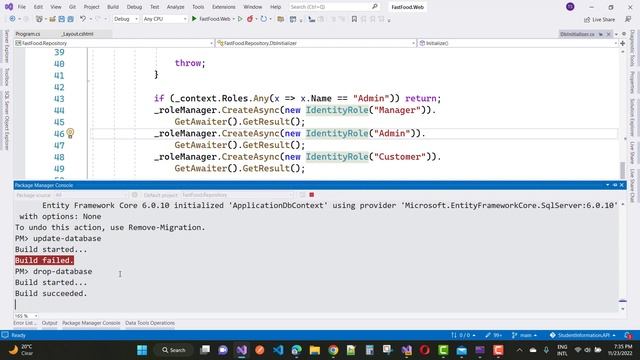This screenshot has width=640, height=360.
Task: Click the lightbulb quick actions on line 46
Action: [70, 133]
